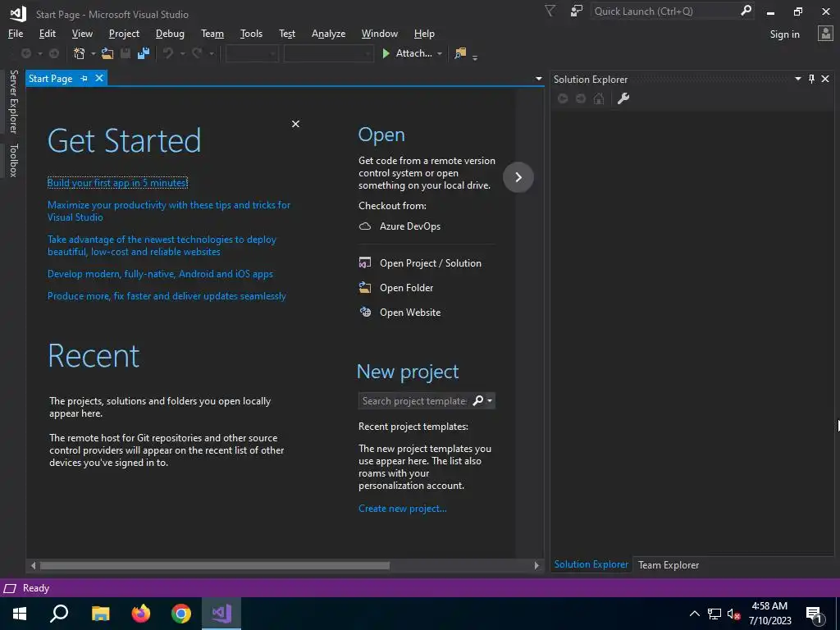Click 'Maximize your productivity' tips link
The width and height of the screenshot is (840, 630).
click(x=169, y=211)
